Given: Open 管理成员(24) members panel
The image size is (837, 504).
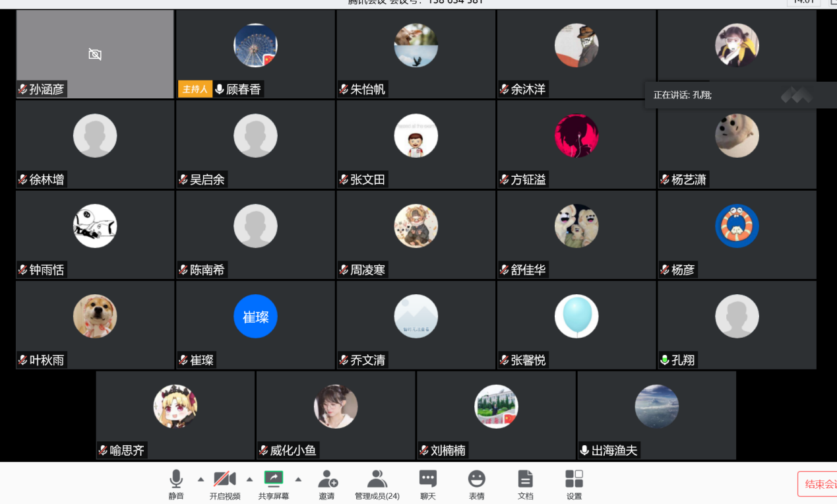Looking at the screenshot, I should coord(377,480).
